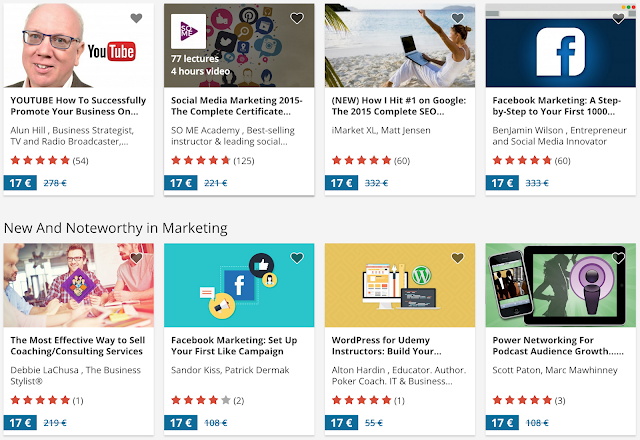
Task: Open the YouTube course thumbnail with Alun Hill
Action: [x=79, y=45]
